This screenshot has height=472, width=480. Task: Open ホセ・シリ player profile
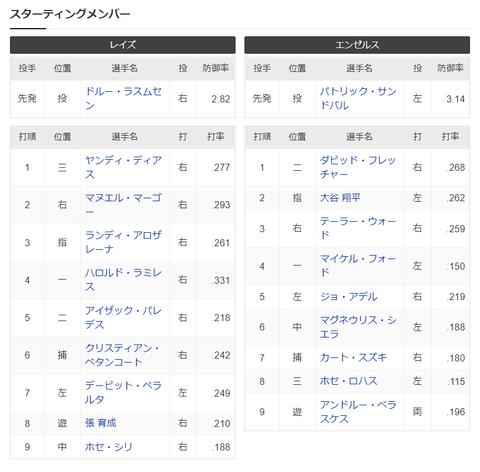[109, 447]
